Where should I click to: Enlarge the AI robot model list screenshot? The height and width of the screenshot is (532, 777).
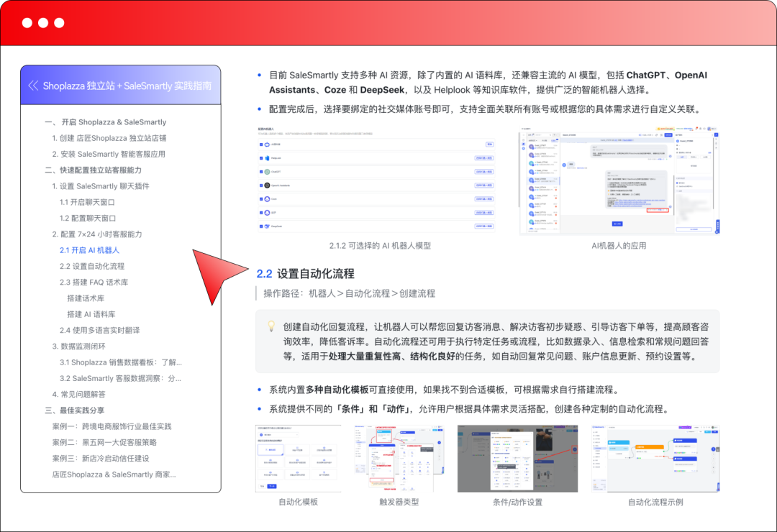376,180
